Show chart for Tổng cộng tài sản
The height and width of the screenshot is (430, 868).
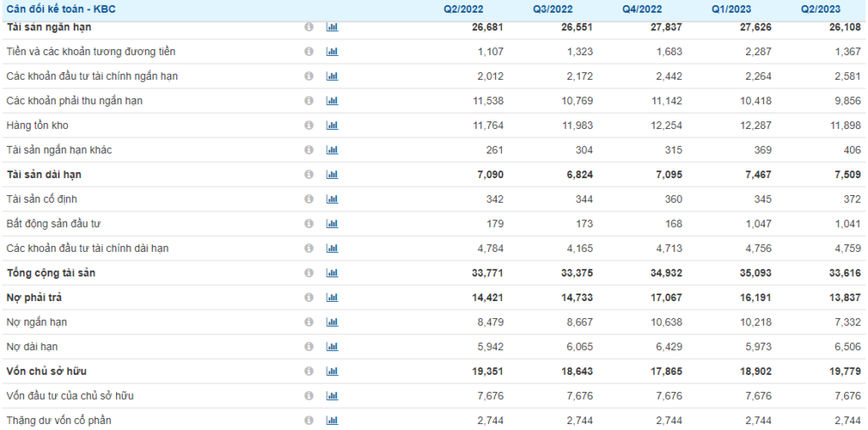pyautogui.click(x=331, y=273)
